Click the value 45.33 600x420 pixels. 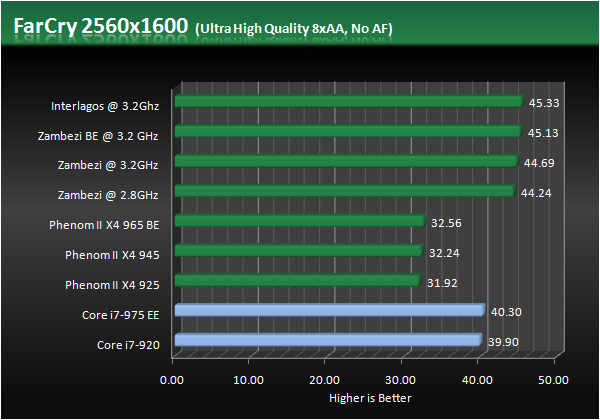[x=544, y=103]
